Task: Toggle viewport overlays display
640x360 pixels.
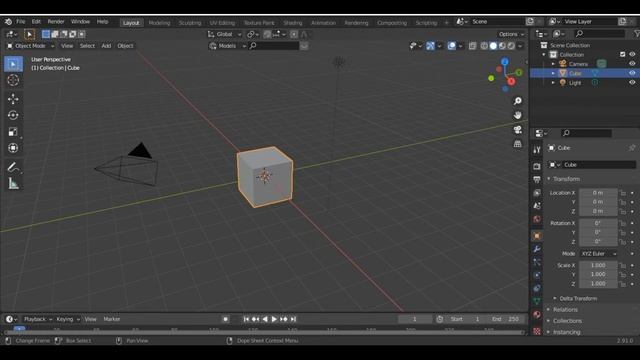Action: 451,46
